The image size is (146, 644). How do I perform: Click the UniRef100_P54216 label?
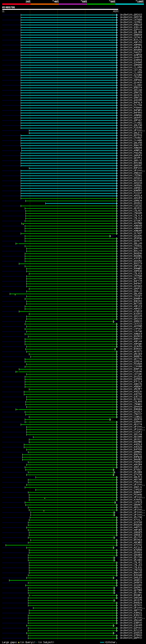[131, 482]
